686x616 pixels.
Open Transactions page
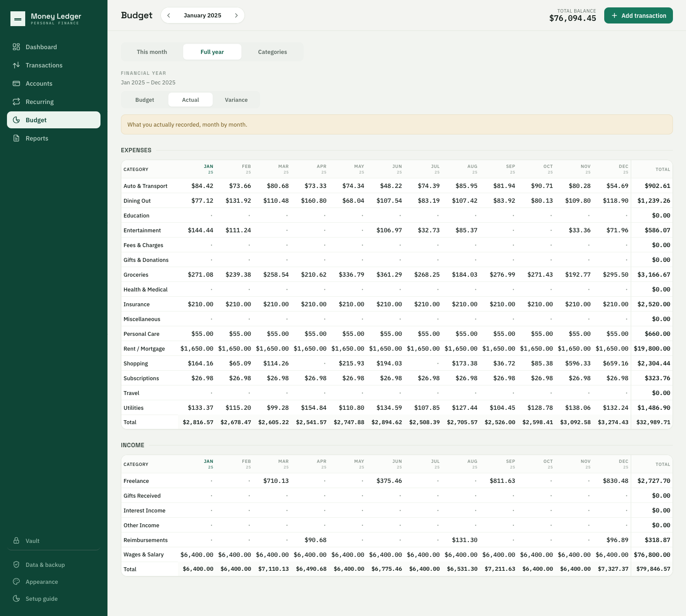point(54,65)
